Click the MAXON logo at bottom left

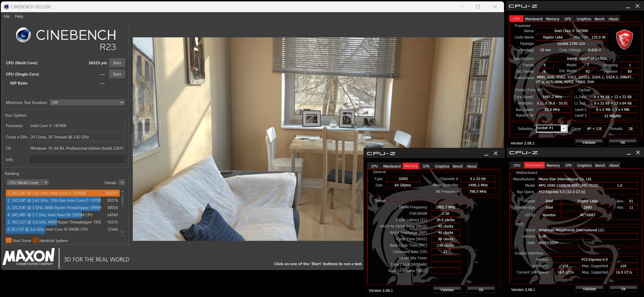29,257
